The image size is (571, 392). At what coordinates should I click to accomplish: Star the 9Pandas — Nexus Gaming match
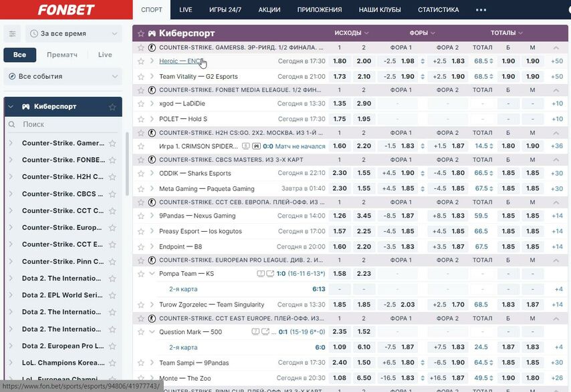click(x=141, y=216)
